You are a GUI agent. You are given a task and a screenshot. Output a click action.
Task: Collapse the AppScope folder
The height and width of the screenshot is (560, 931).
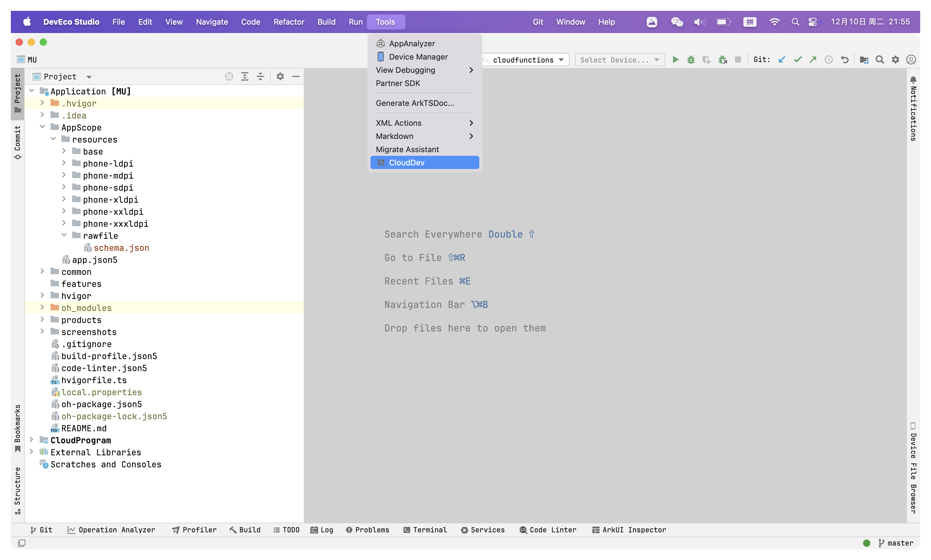click(x=42, y=127)
